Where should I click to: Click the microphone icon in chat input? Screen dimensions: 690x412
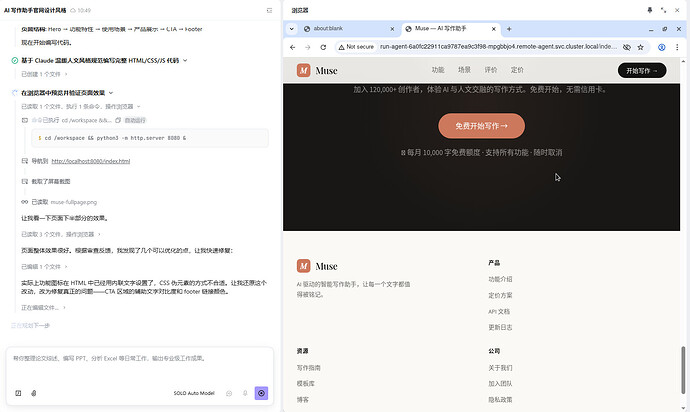pyautogui.click(x=245, y=393)
